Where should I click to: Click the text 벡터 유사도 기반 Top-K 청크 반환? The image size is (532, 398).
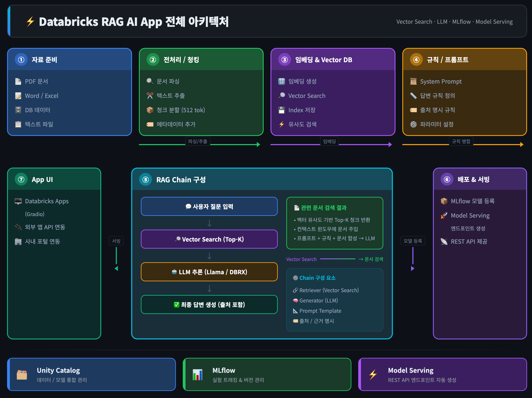coord(334,220)
